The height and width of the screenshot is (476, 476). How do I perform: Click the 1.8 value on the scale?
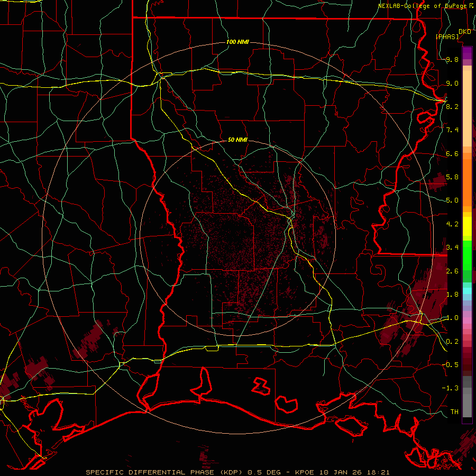[452, 295]
